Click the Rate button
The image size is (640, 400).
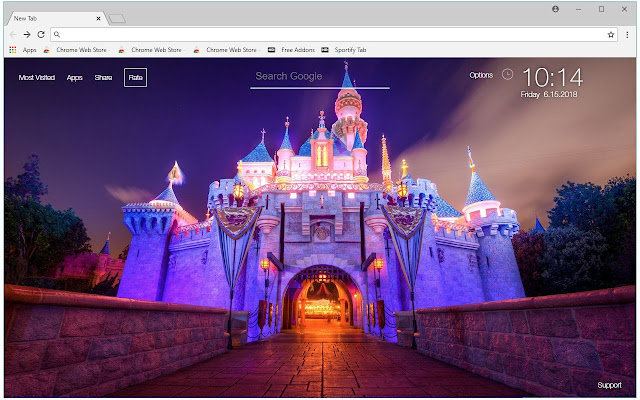tap(136, 78)
